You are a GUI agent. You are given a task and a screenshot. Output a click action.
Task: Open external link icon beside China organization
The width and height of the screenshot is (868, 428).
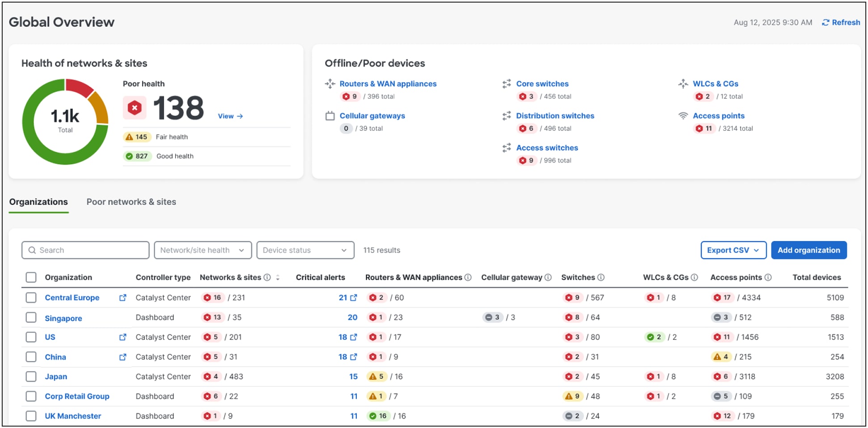coord(123,357)
